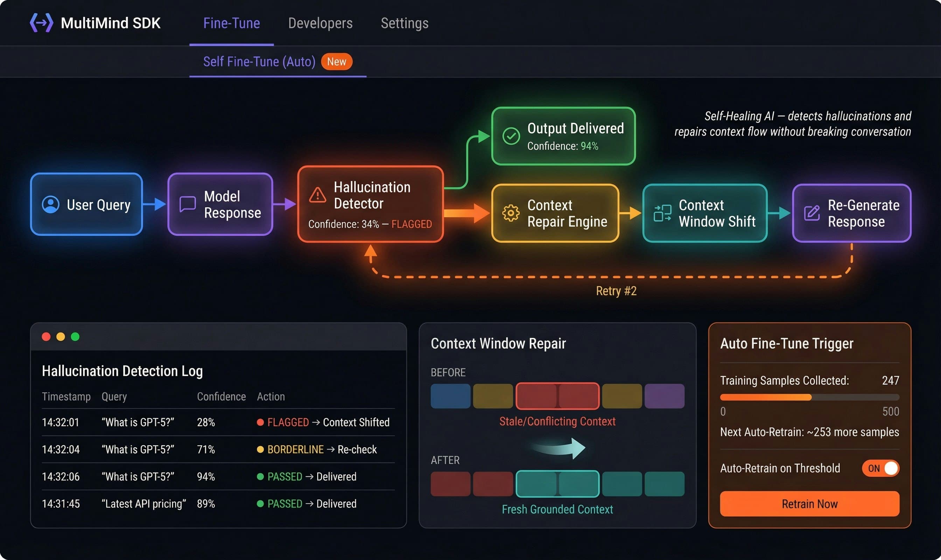Select the Self Fine-Tune (Auto) tab

click(x=260, y=62)
